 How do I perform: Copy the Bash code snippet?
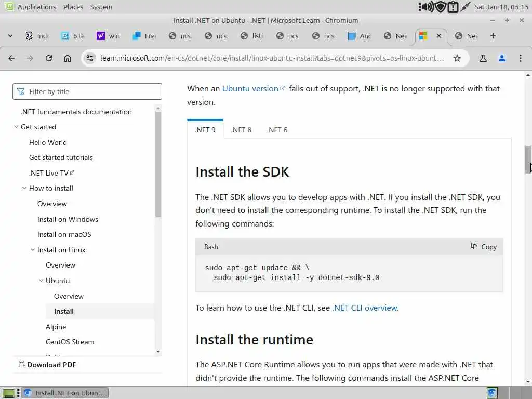pyautogui.click(x=484, y=247)
